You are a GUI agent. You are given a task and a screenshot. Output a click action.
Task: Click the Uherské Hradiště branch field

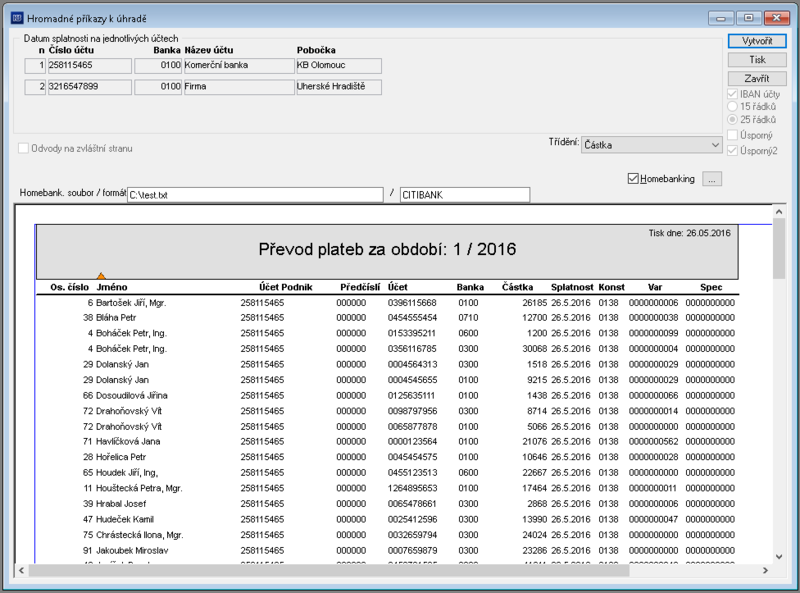coord(339,87)
